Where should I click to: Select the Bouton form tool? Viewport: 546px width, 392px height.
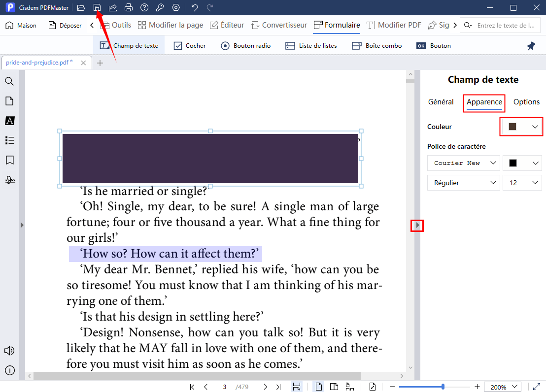434,46
